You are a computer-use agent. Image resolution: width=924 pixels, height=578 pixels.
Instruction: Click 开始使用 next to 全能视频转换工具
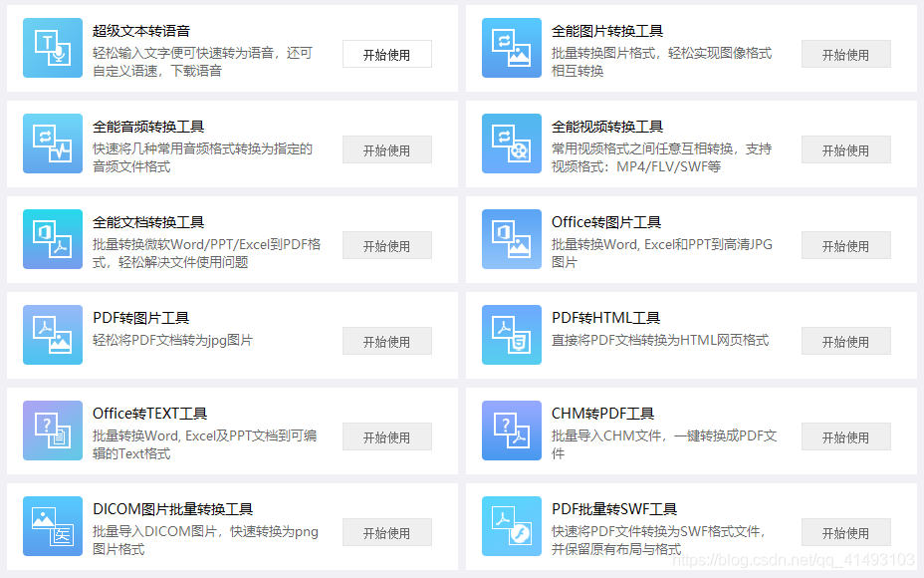(x=846, y=149)
